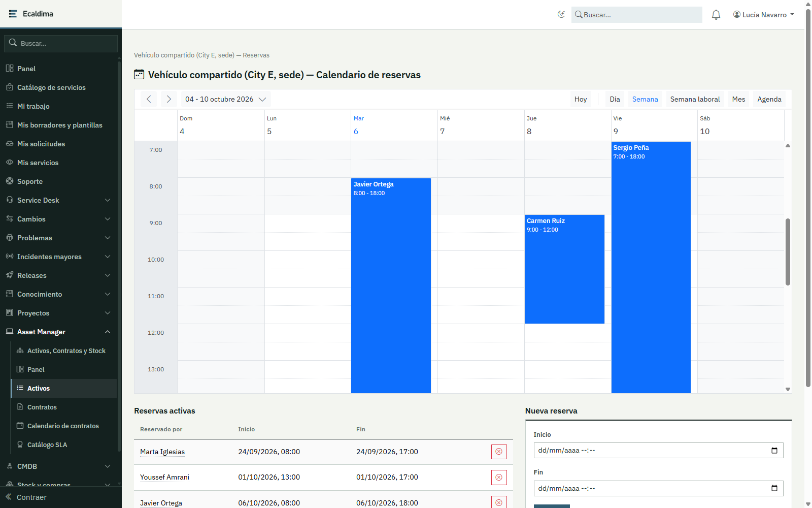The width and height of the screenshot is (812, 508).
Task: Open Contratos submenu item
Action: [x=63, y=407]
